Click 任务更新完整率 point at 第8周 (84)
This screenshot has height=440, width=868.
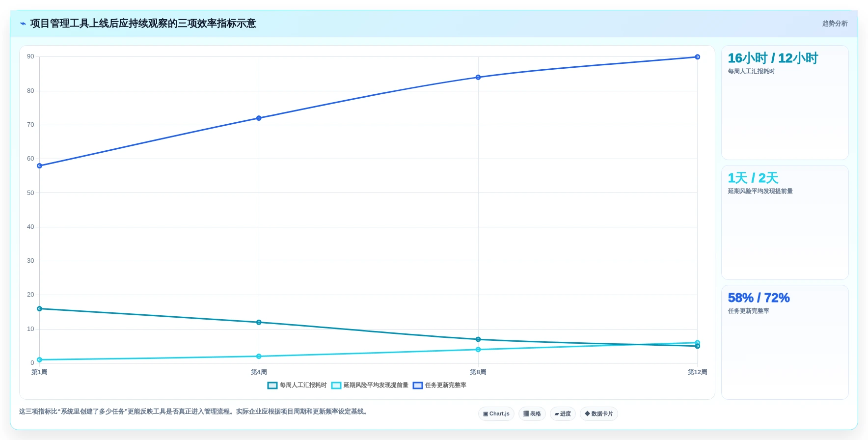click(478, 78)
